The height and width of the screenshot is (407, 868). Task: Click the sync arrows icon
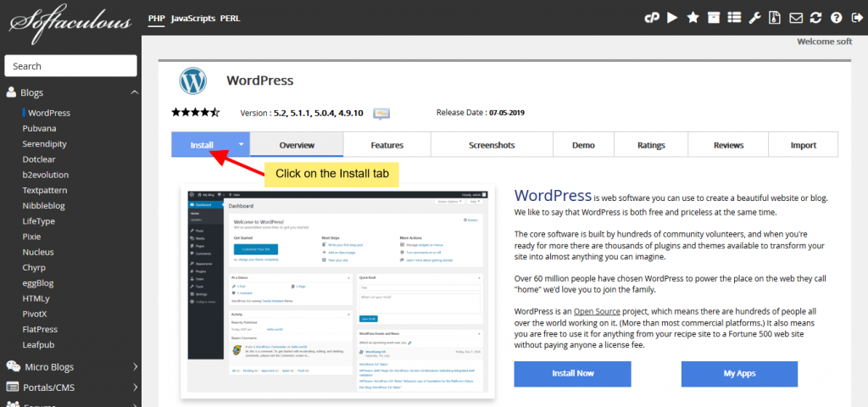[816, 18]
